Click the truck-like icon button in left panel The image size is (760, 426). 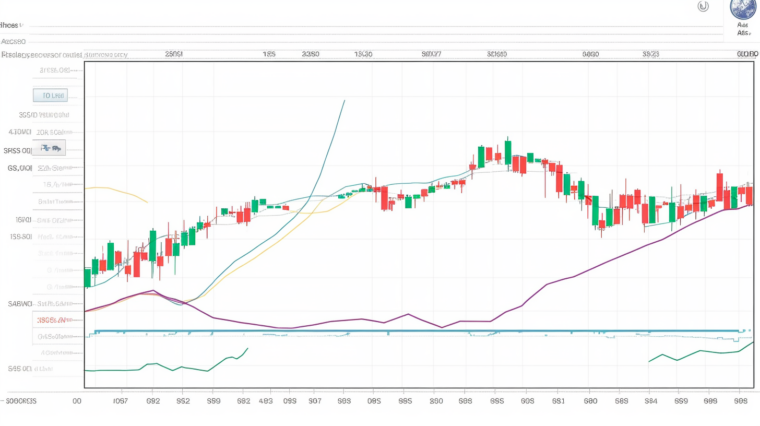click(x=50, y=149)
